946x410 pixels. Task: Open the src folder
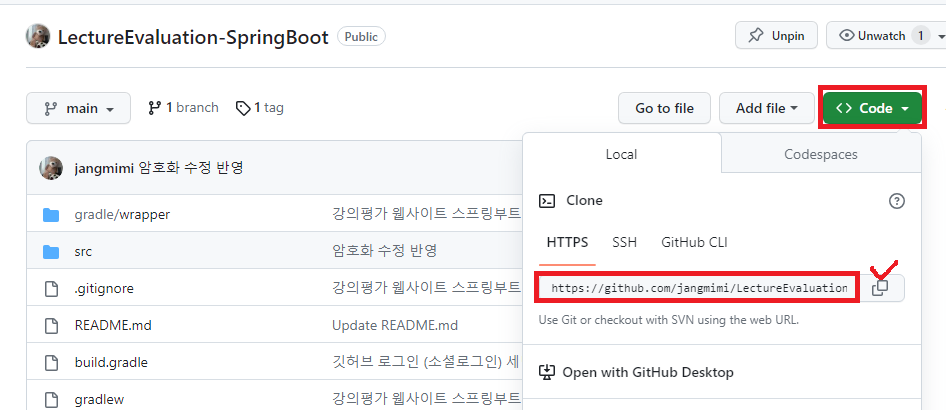click(83, 251)
